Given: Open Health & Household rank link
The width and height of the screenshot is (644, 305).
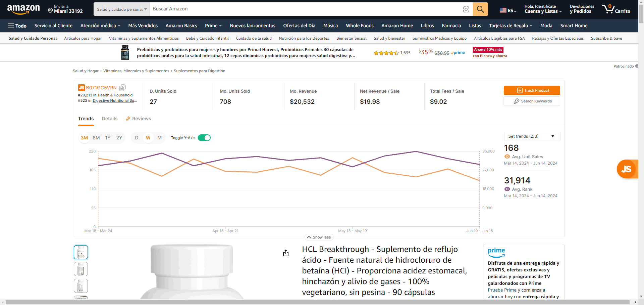Looking at the screenshot, I should point(115,95).
